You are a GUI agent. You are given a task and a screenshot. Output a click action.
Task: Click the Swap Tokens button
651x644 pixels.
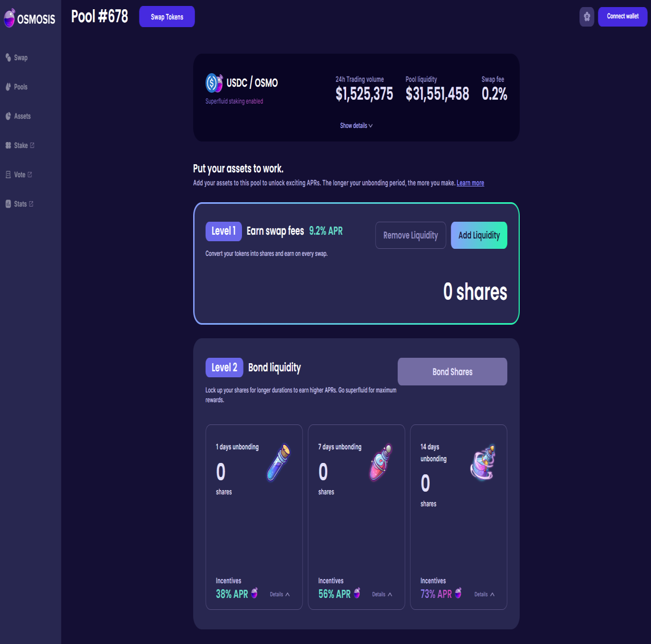click(x=167, y=17)
